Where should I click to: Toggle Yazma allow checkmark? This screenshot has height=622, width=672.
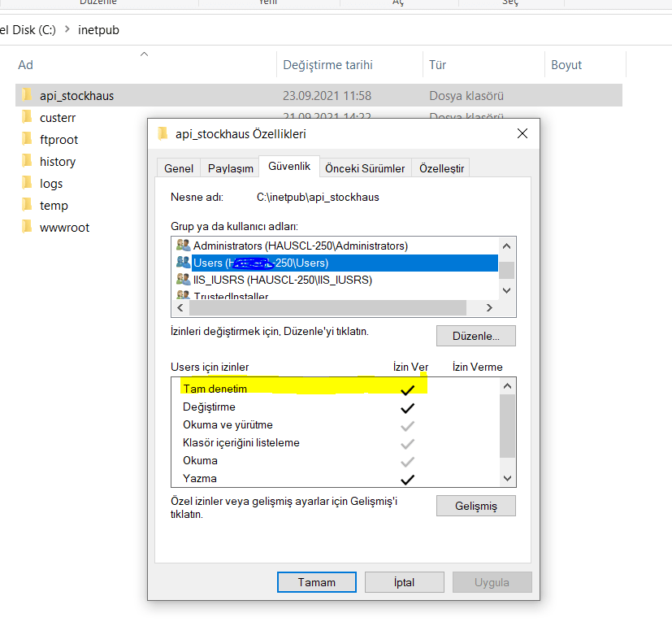[x=408, y=479]
